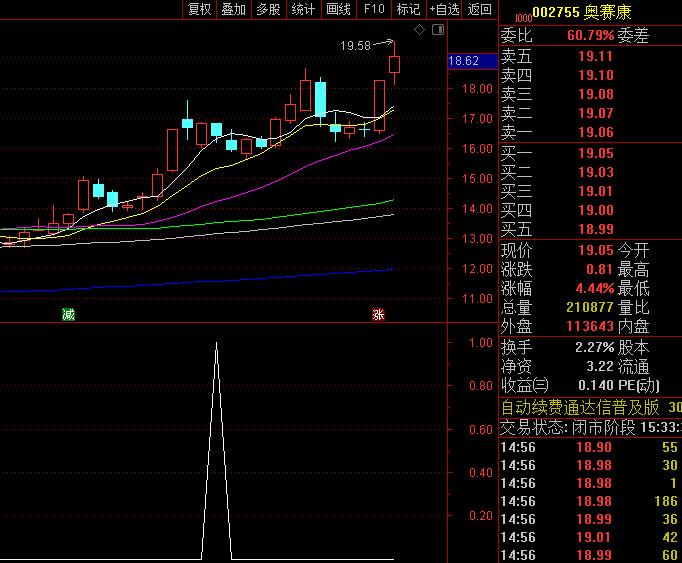Click the 19.58 high price annotation
Image resolution: width=682 pixels, height=563 pixels.
pyautogui.click(x=355, y=45)
